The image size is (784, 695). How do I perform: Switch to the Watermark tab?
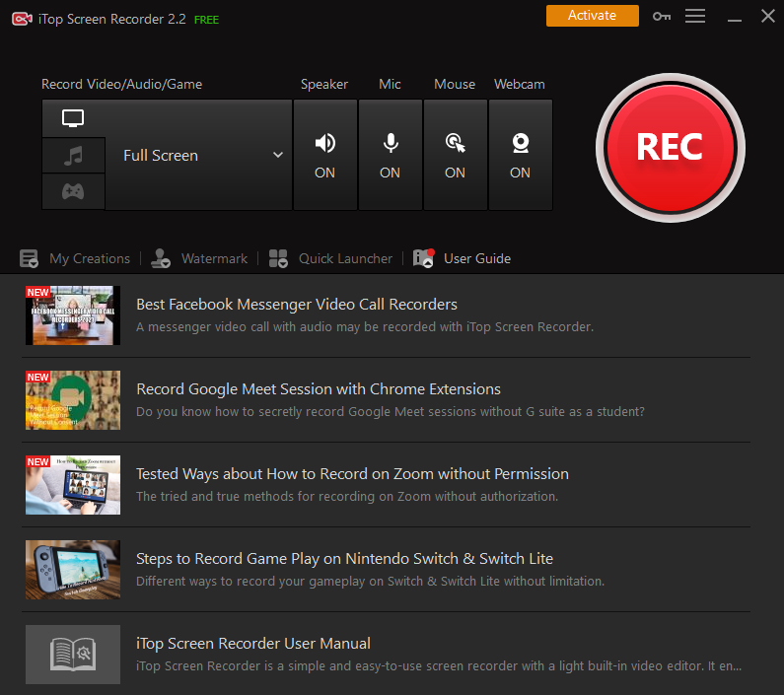[201, 258]
